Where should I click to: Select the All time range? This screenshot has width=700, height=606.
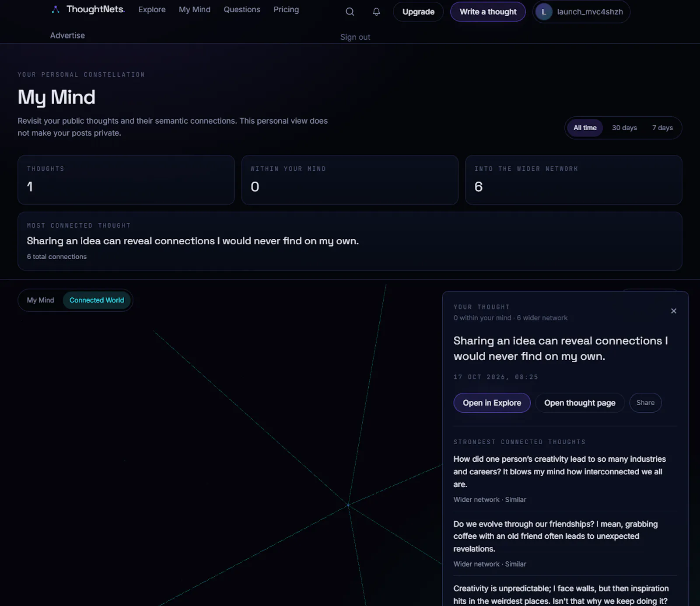pos(585,128)
